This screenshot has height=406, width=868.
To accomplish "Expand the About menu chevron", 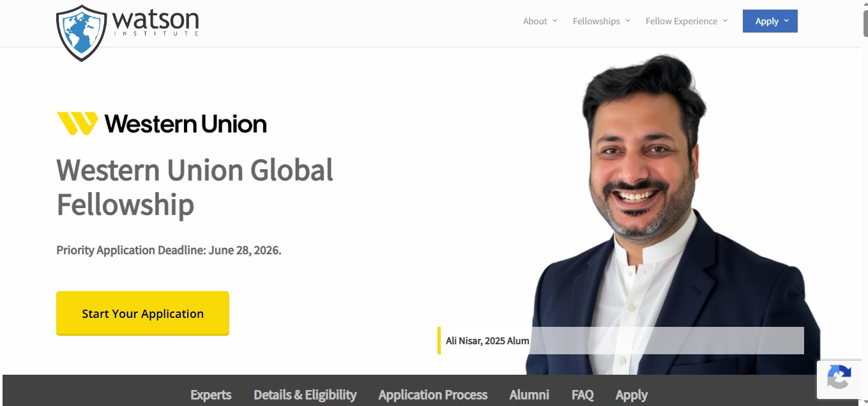I will pos(555,20).
